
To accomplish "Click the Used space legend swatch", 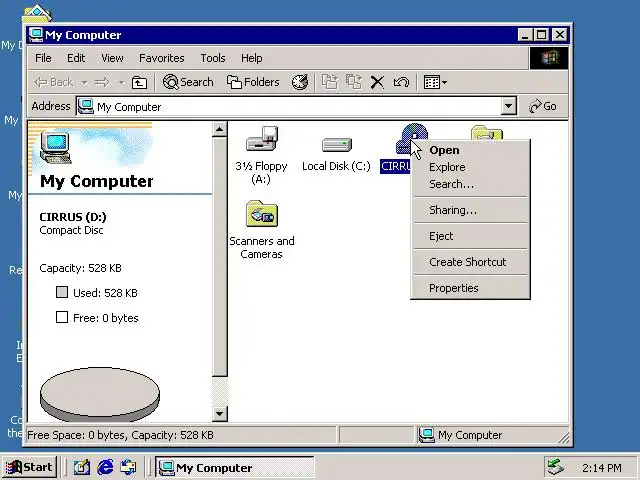I will point(62,292).
